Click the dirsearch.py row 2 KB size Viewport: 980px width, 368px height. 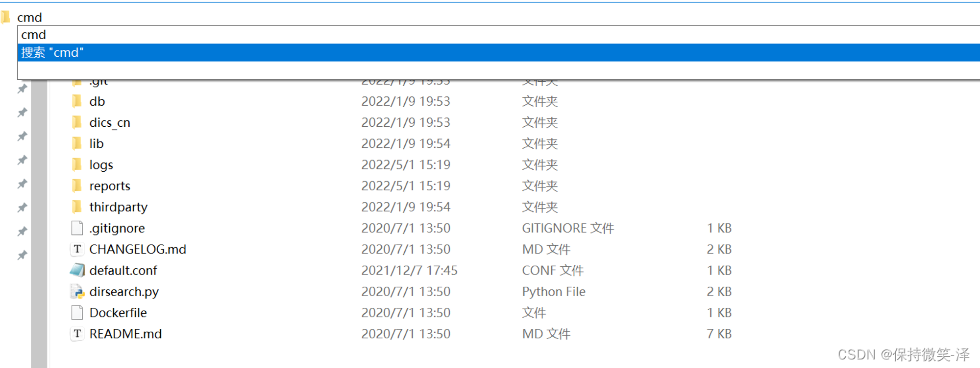coord(719,291)
